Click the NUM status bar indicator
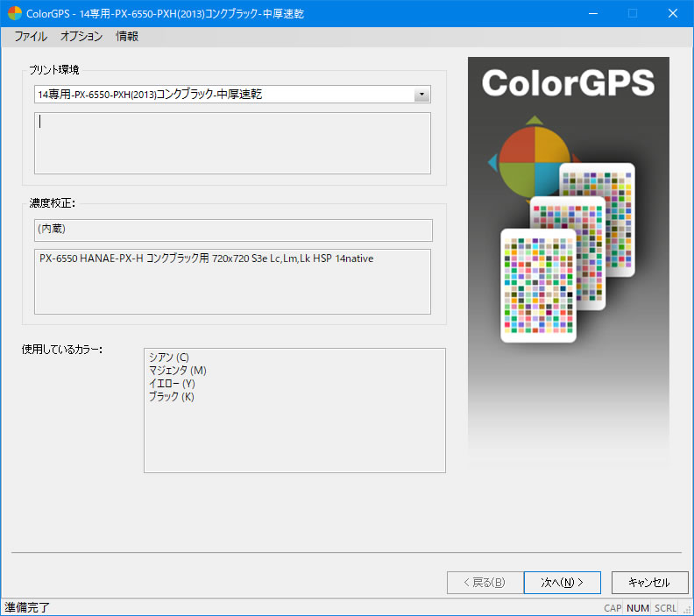This screenshot has height=616, width=694. point(638,608)
